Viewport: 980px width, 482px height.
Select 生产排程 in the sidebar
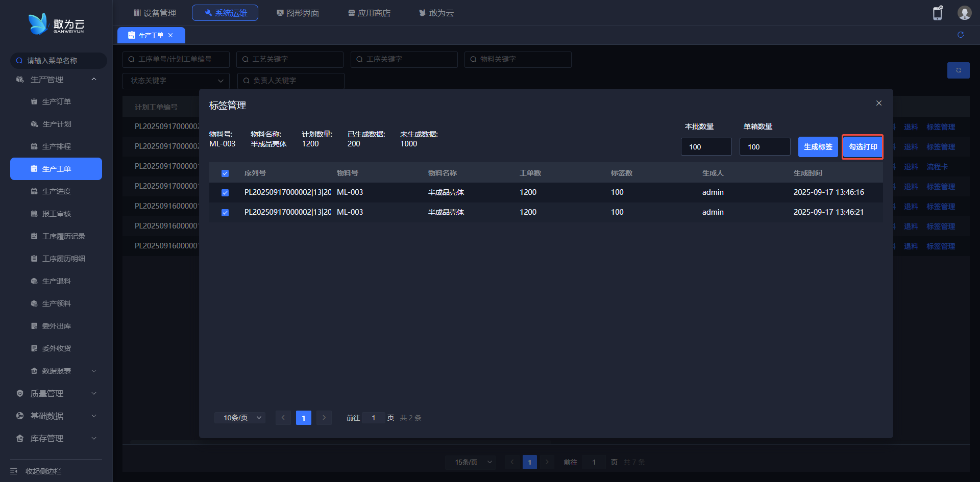coord(56,146)
